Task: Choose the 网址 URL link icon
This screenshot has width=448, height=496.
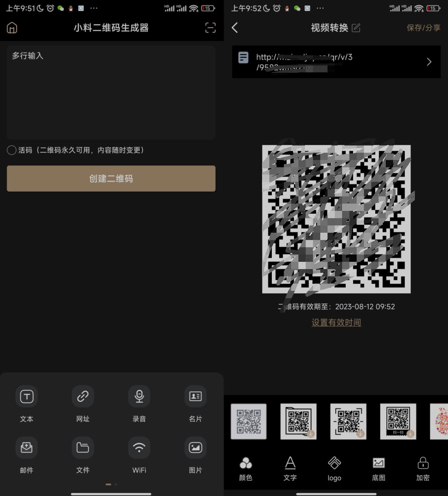Action: pyautogui.click(x=83, y=396)
